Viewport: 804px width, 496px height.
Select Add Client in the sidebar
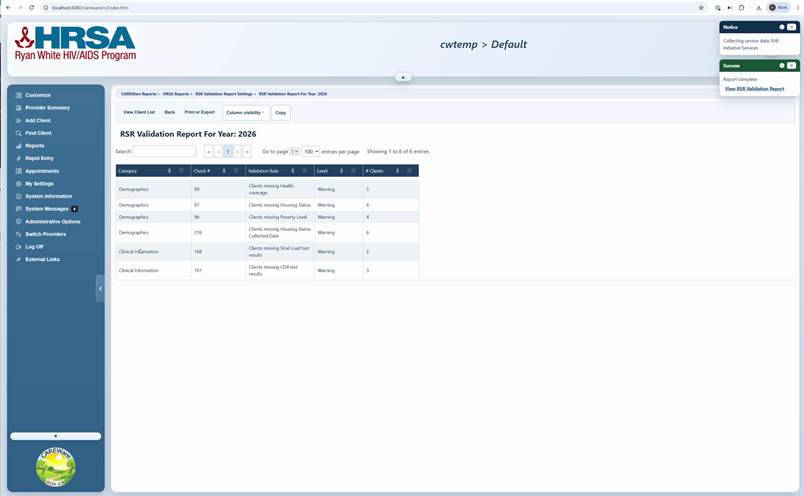point(37,121)
